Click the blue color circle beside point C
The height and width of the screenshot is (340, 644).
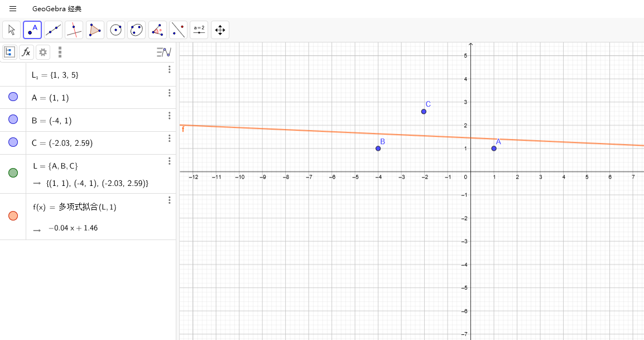12,142
